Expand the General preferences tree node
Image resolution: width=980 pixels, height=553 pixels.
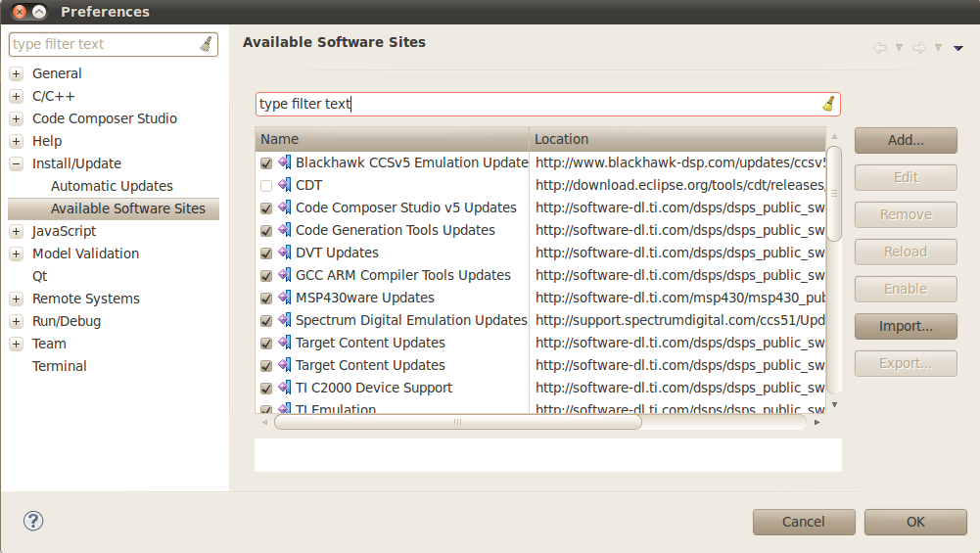[x=16, y=73]
